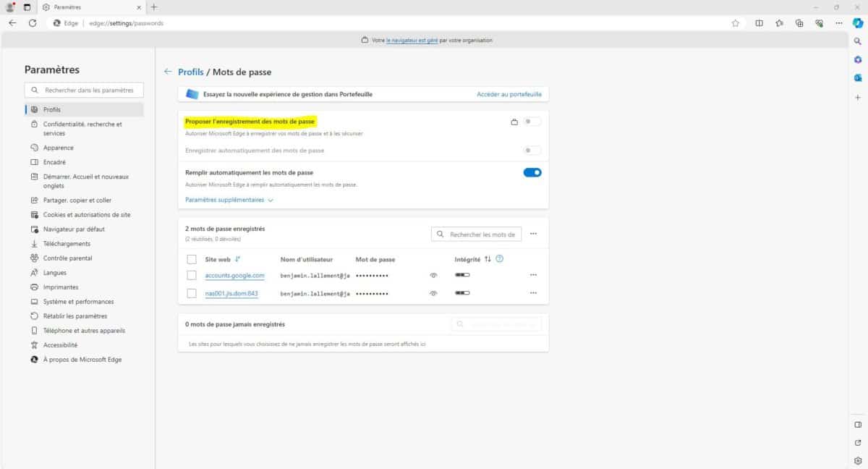Click Accéder au portefeuille link

coord(509,94)
